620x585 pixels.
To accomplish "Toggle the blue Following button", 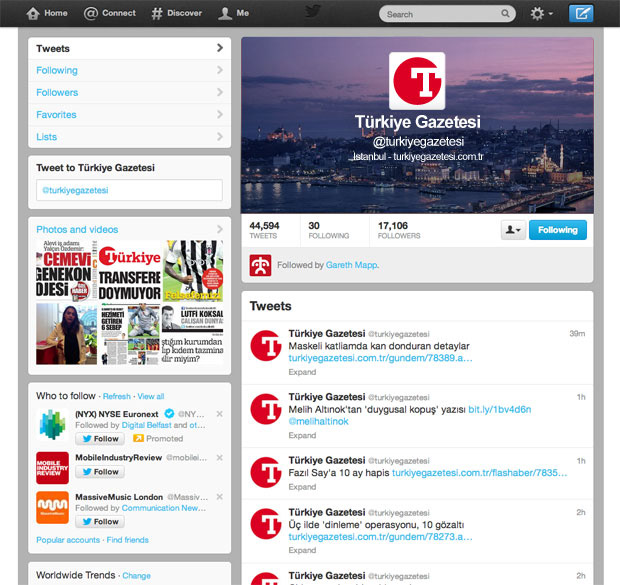I will click(x=558, y=230).
